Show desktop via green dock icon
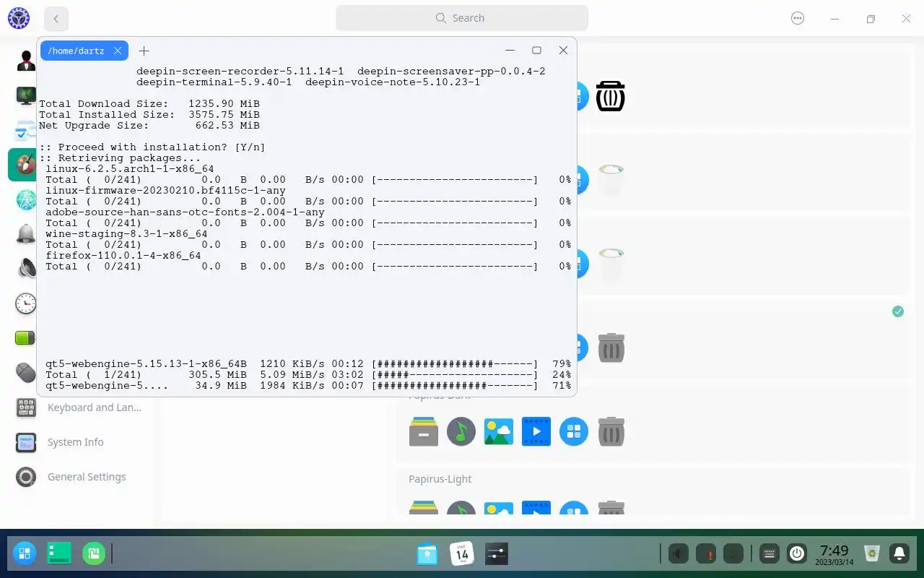The image size is (924, 578). pos(59,553)
